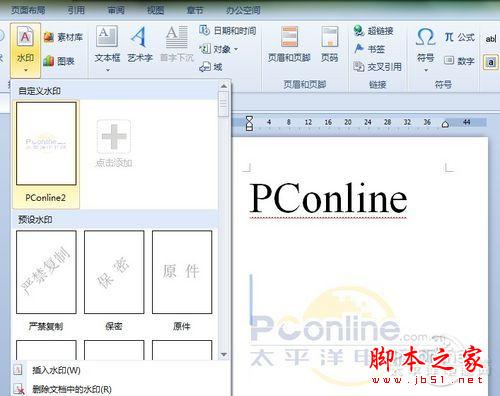Expand the 对象 dropdown arrow
This screenshot has height=396, width=500.
(x=236, y=49)
